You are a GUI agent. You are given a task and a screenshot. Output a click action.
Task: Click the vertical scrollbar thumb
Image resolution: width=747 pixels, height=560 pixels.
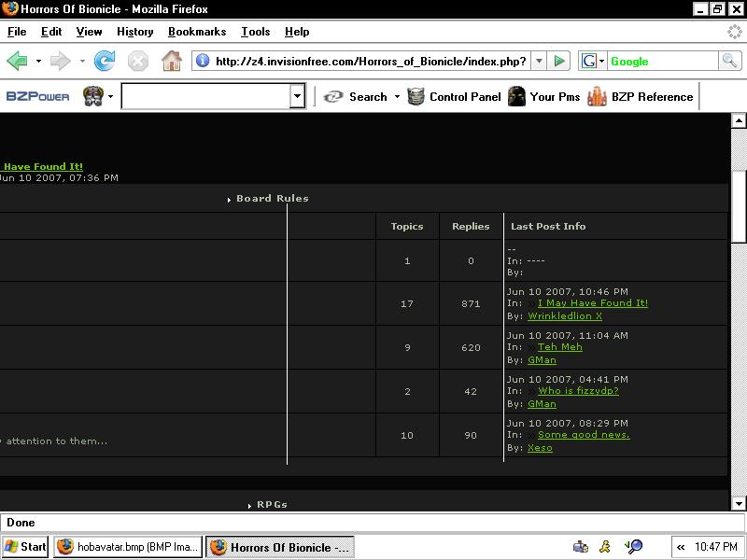point(739,204)
